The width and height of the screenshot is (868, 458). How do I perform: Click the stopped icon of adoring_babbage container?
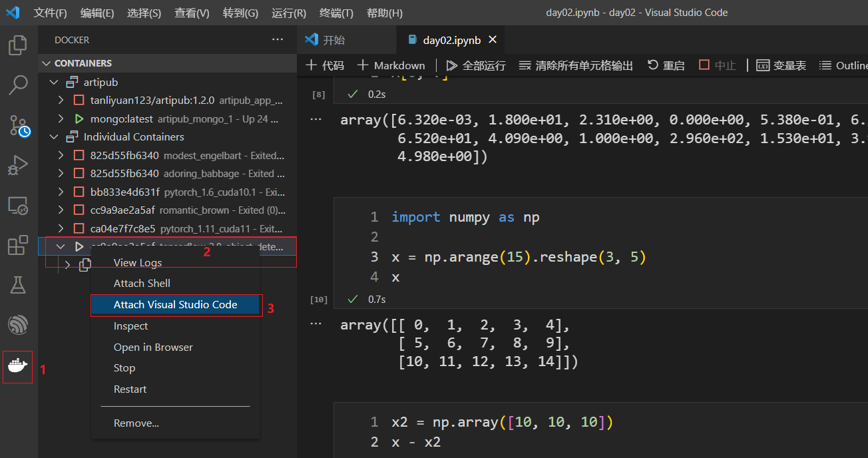79,173
